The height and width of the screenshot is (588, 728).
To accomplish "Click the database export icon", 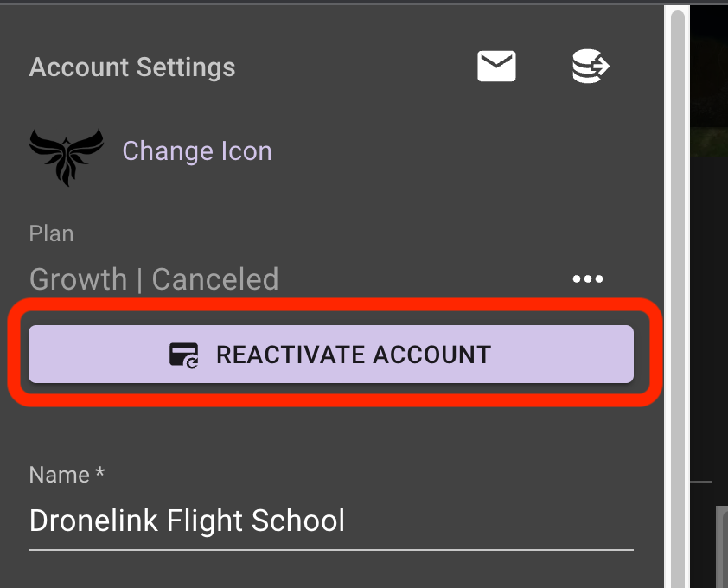I will click(591, 66).
